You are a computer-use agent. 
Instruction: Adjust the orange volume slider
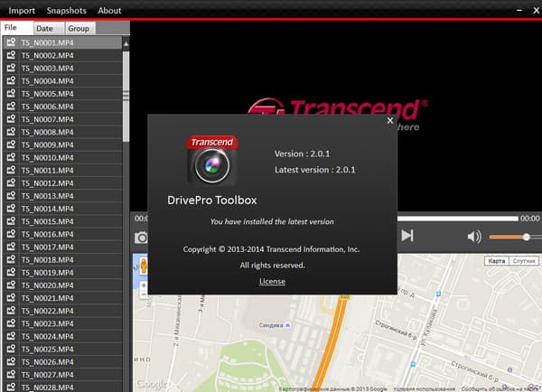tap(515, 237)
